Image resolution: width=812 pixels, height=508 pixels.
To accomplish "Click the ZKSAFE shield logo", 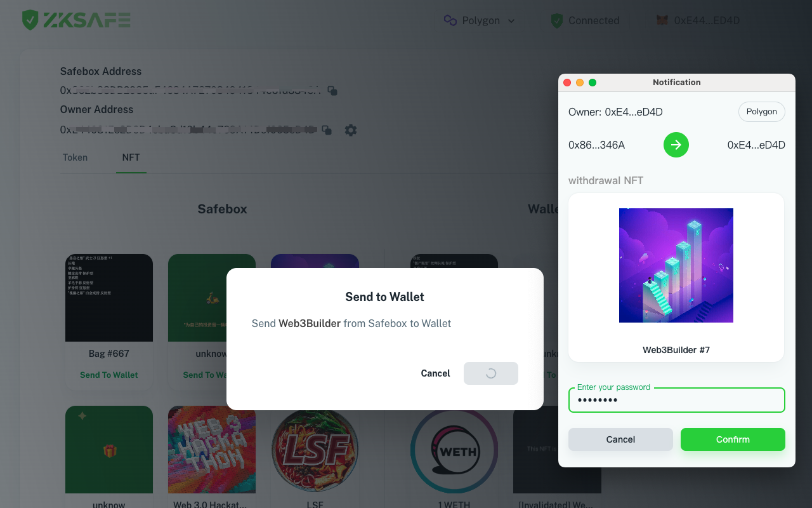I will coord(30,20).
